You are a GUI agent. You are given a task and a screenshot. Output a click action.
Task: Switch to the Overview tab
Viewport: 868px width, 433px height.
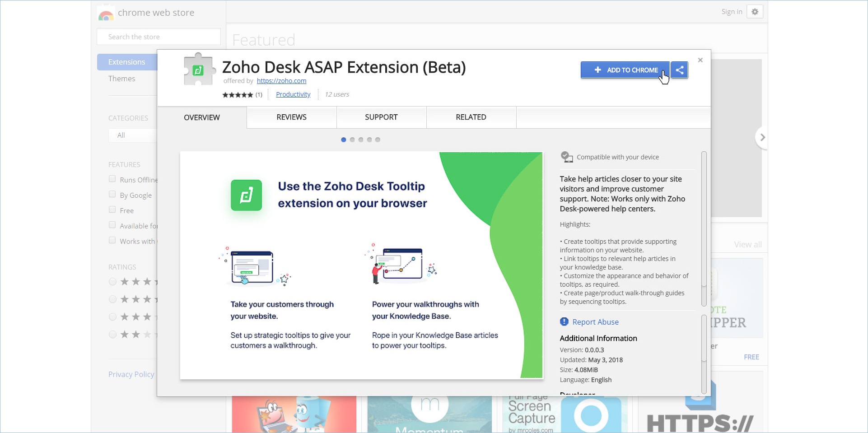pos(202,117)
